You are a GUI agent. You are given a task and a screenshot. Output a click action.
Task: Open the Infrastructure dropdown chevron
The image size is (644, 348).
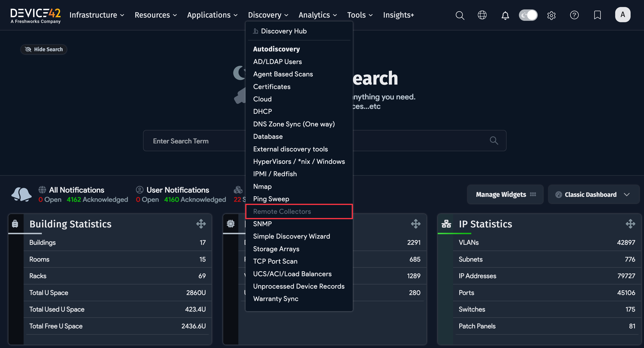(122, 15)
